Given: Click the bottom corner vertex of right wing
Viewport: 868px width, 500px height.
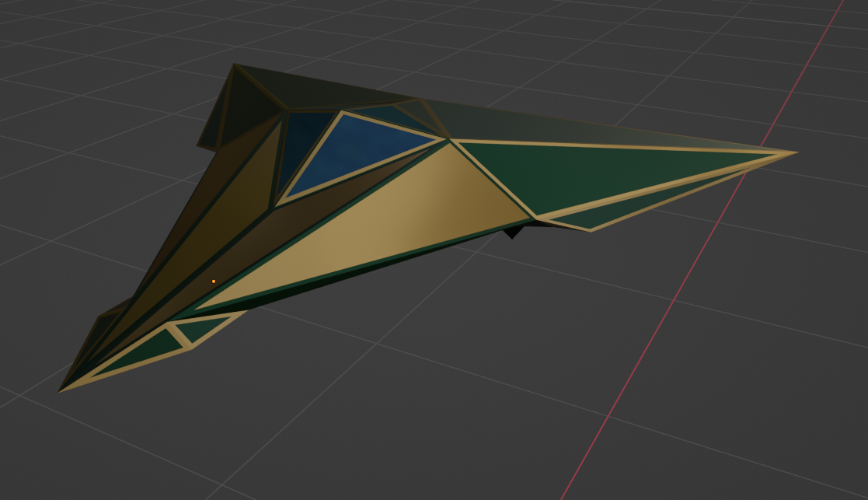Looking at the screenshot, I should point(591,230).
